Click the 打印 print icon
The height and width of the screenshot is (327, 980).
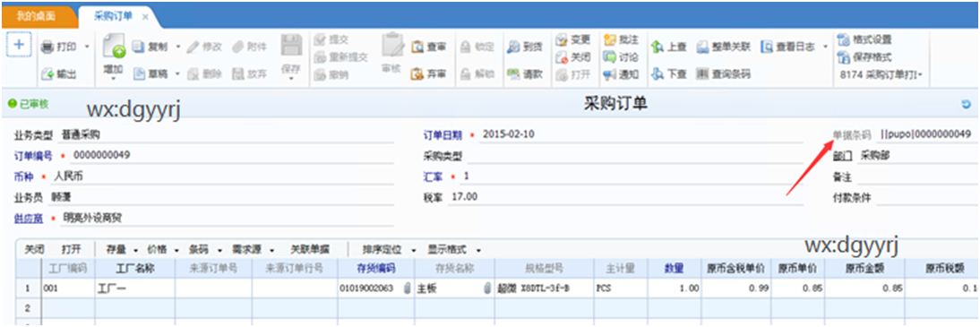(x=48, y=47)
